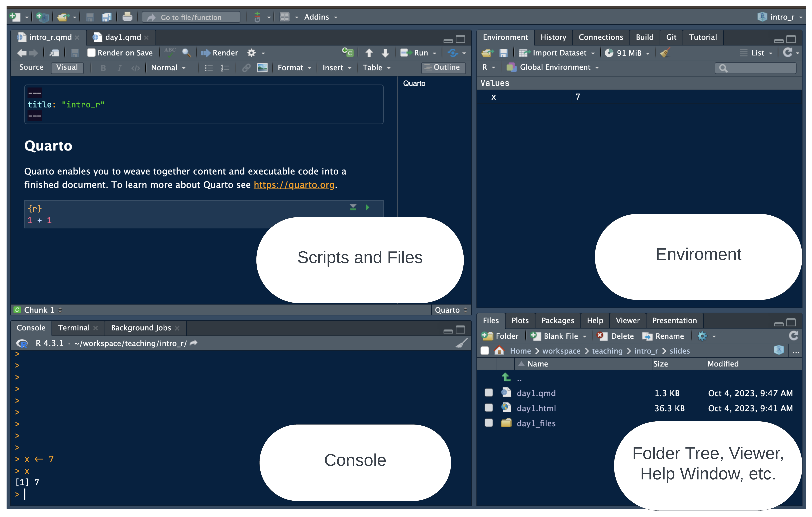Refresh the Files pane listing
This screenshot has height=517, width=812.
793,336
